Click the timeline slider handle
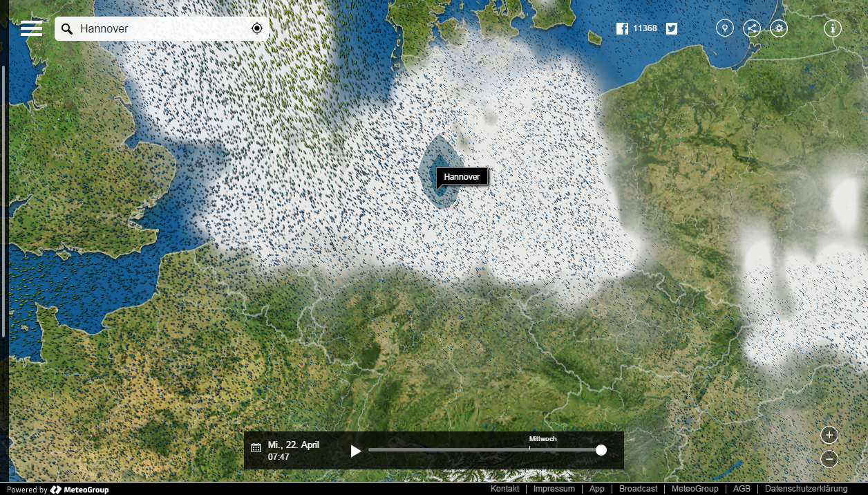The image size is (868, 495). (x=601, y=450)
